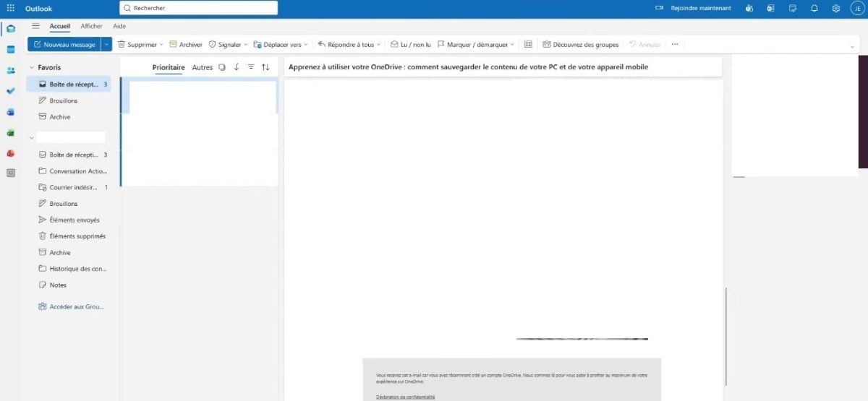868x401 pixels.
Task: Open To Do checkmark app in left rail
Action: (x=10, y=91)
